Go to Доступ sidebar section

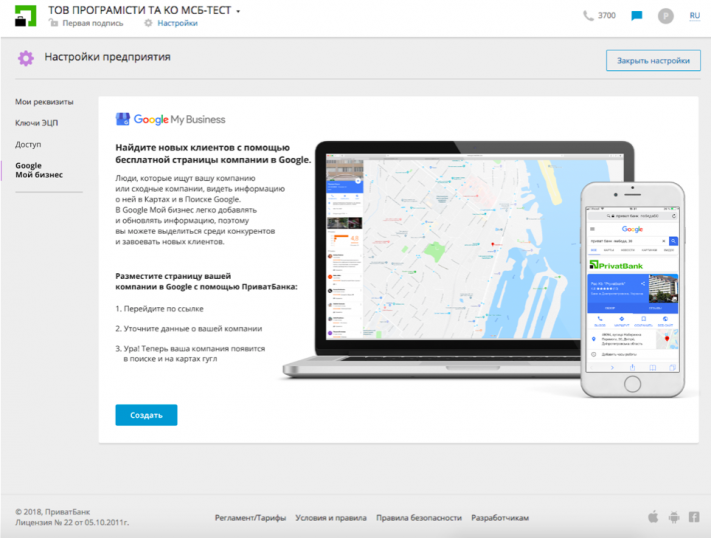pos(28,144)
